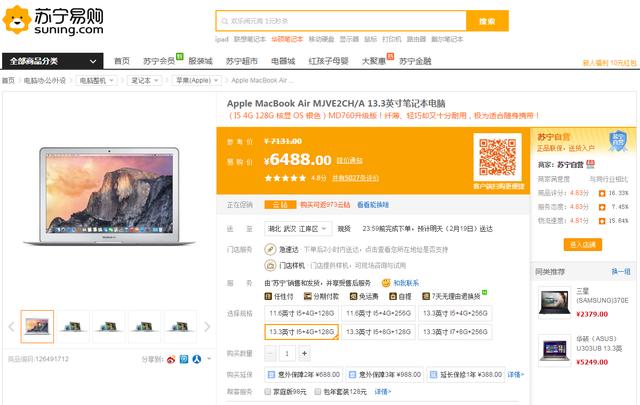The width and height of the screenshot is (640, 405).
Task: Click the QR code for mobile purchase
Action: (498, 157)
